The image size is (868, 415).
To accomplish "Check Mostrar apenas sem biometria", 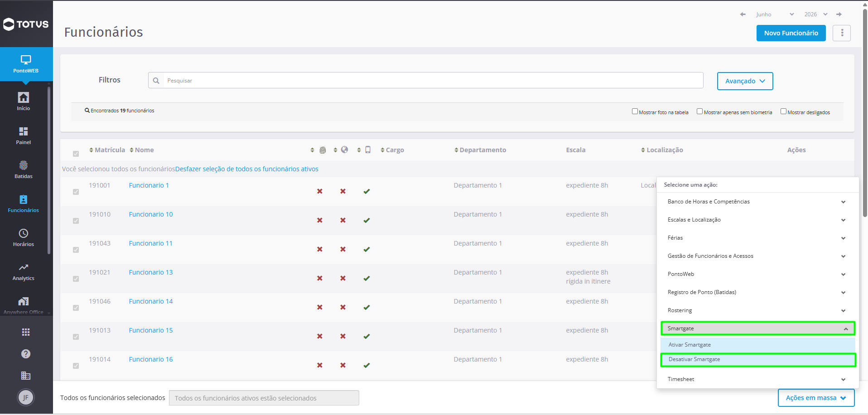I will coord(699,111).
